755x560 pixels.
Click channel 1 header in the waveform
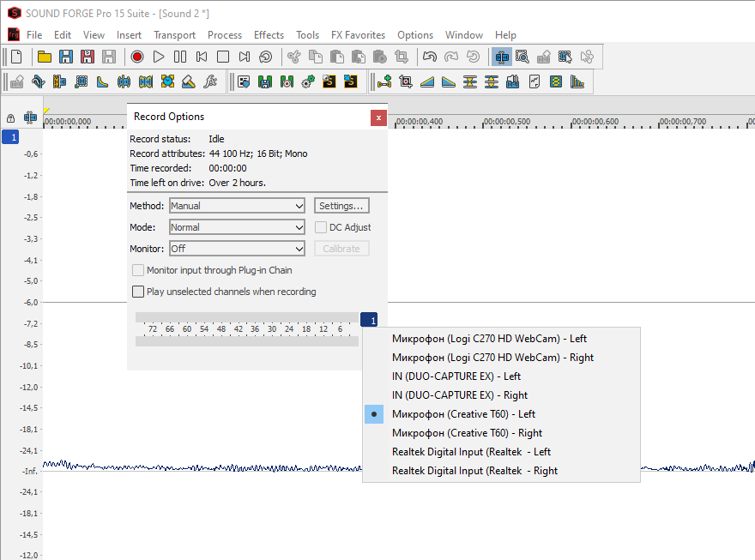tap(10, 137)
